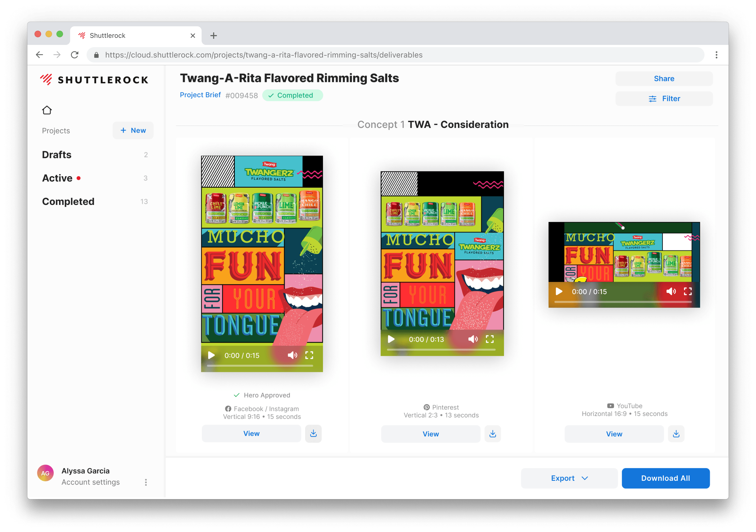Go back in browser history
756x532 pixels.
[x=39, y=55]
